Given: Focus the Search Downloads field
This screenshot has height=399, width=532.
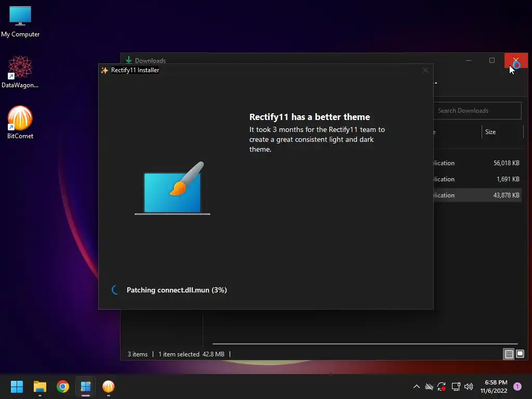Looking at the screenshot, I should [x=477, y=111].
